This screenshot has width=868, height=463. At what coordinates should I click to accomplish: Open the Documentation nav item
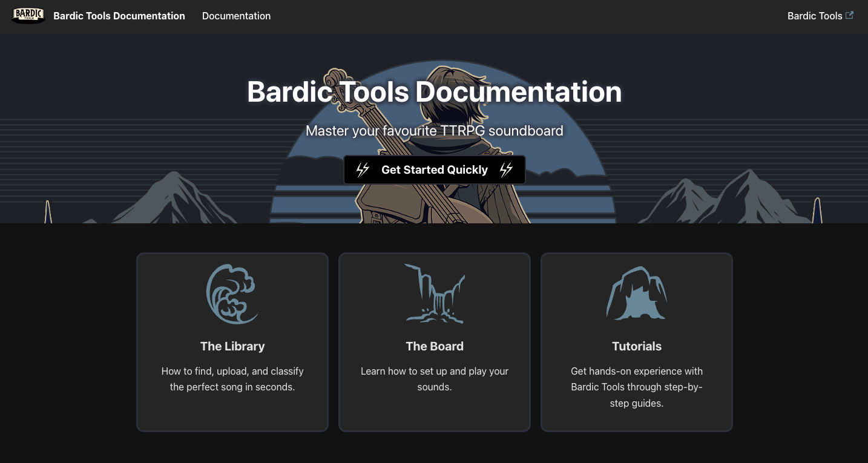[236, 16]
